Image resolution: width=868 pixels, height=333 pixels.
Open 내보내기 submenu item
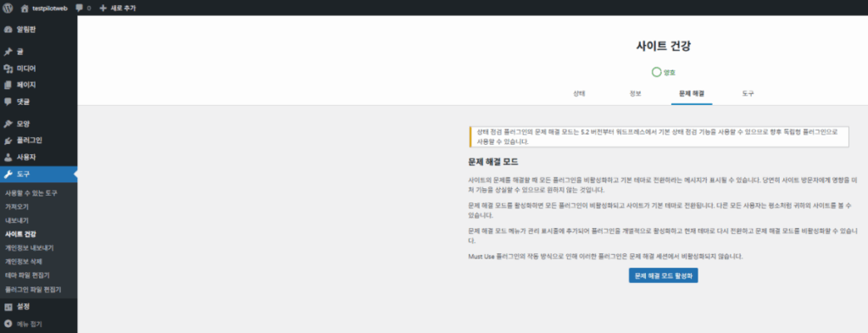pos(17,220)
